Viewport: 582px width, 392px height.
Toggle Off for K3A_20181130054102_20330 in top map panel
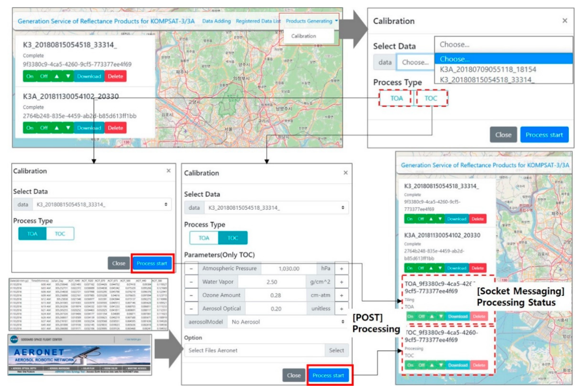coord(44,128)
